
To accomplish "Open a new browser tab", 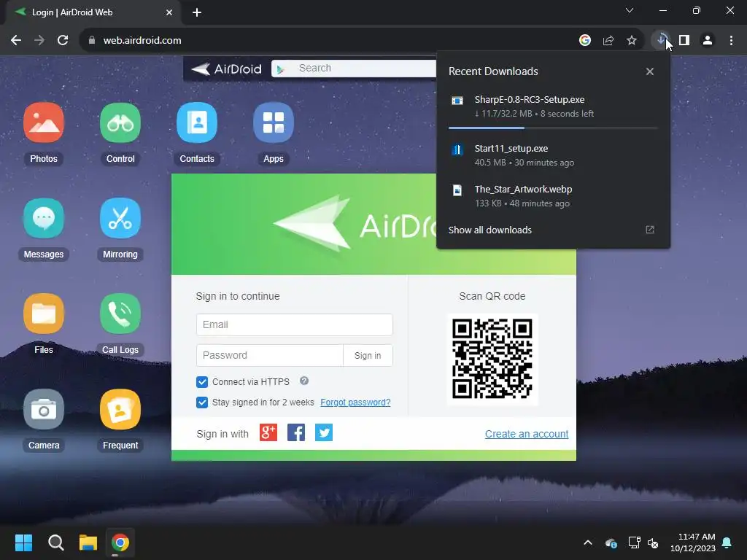I will pos(197,12).
